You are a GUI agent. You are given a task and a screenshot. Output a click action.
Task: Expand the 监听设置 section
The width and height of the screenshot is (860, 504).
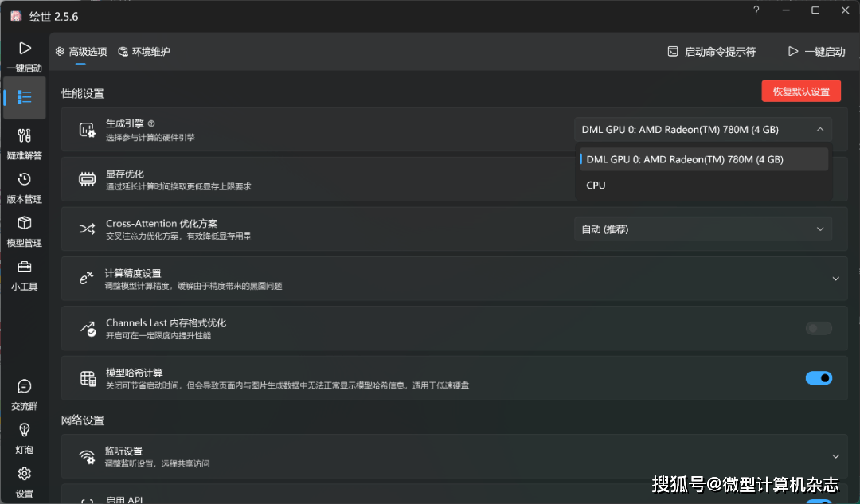click(835, 456)
